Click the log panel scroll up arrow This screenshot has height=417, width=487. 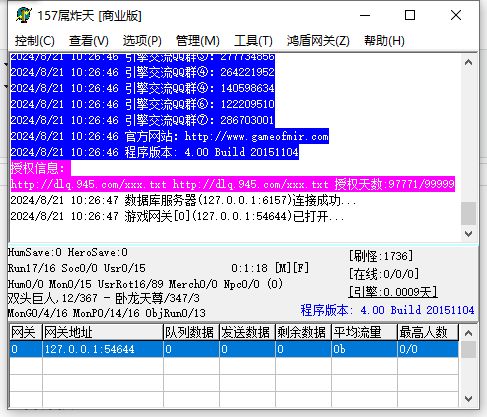468,62
